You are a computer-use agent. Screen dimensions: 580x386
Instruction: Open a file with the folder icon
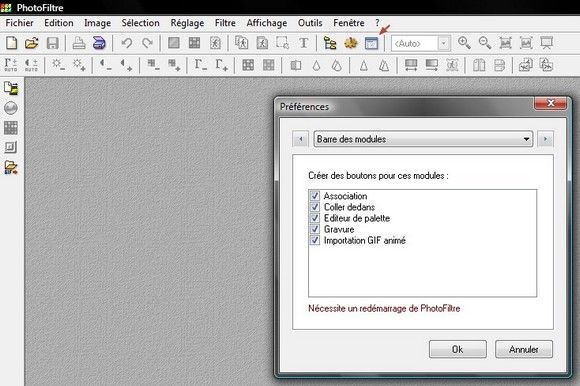(32, 43)
